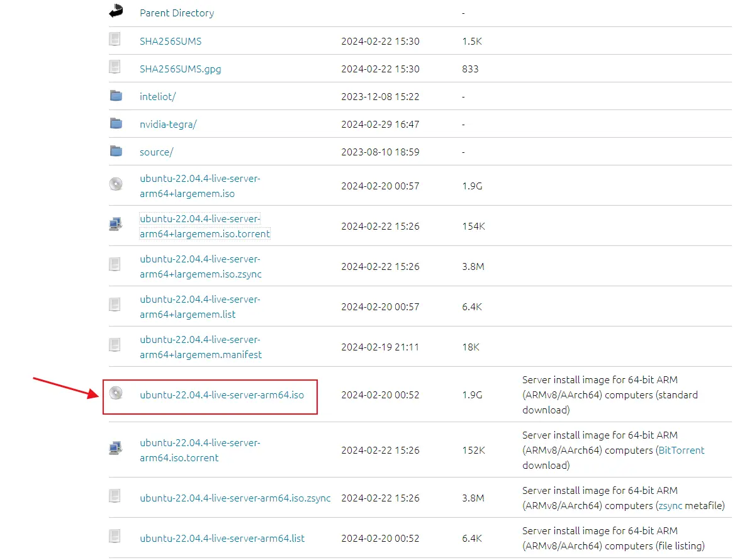Click the 1.5K size value
Image resolution: width=752 pixels, height=560 pixels.
[x=472, y=42]
